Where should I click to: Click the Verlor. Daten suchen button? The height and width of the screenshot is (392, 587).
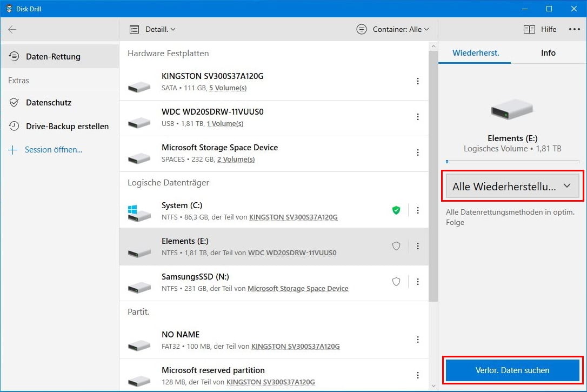[512, 370]
